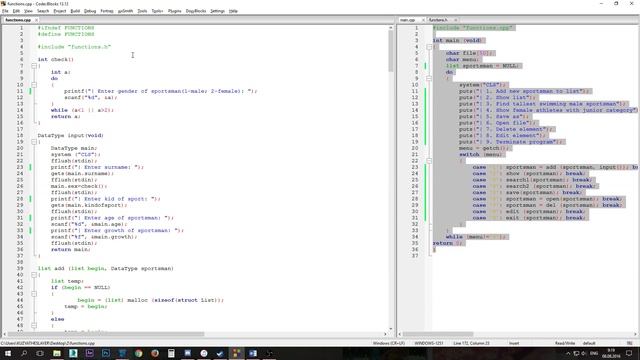Close the main.cpp tab
The image size is (640, 360).
click(x=423, y=20)
